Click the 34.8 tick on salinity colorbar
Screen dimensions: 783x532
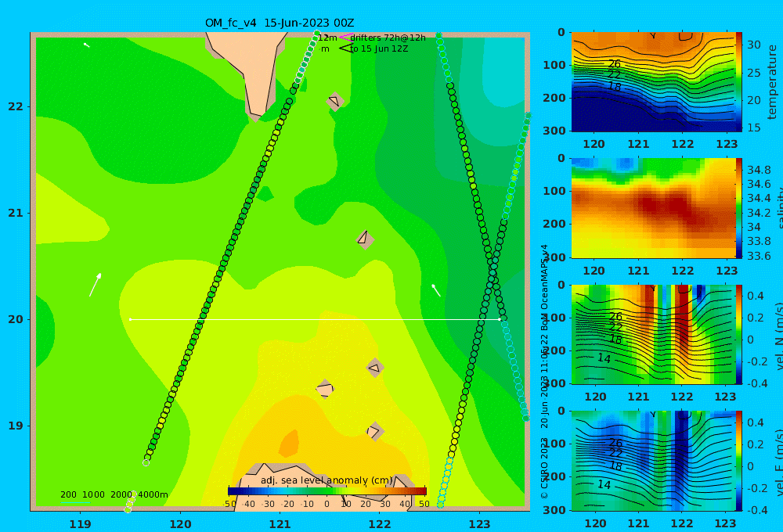click(759, 170)
